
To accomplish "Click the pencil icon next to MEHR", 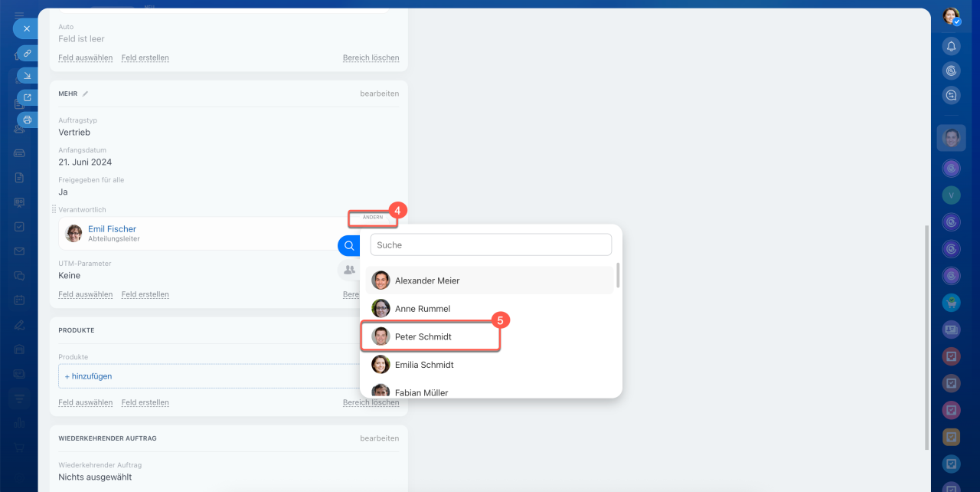I will pos(86,93).
